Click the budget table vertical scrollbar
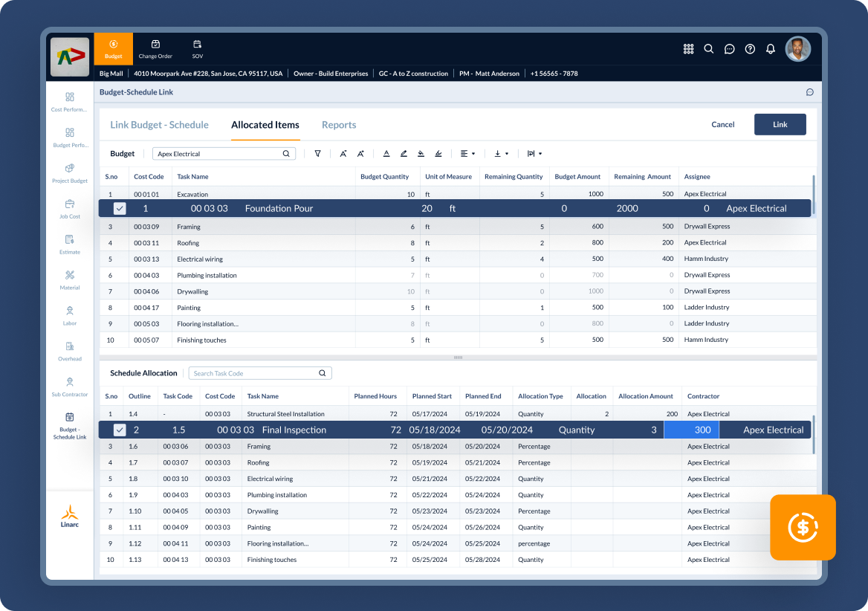Screen dimensions: 868x611 [x=813, y=196]
